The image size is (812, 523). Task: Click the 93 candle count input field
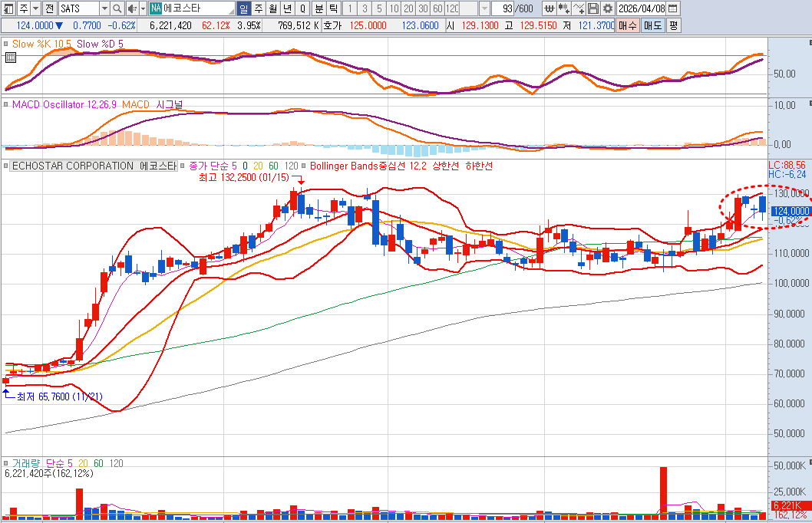pos(503,8)
